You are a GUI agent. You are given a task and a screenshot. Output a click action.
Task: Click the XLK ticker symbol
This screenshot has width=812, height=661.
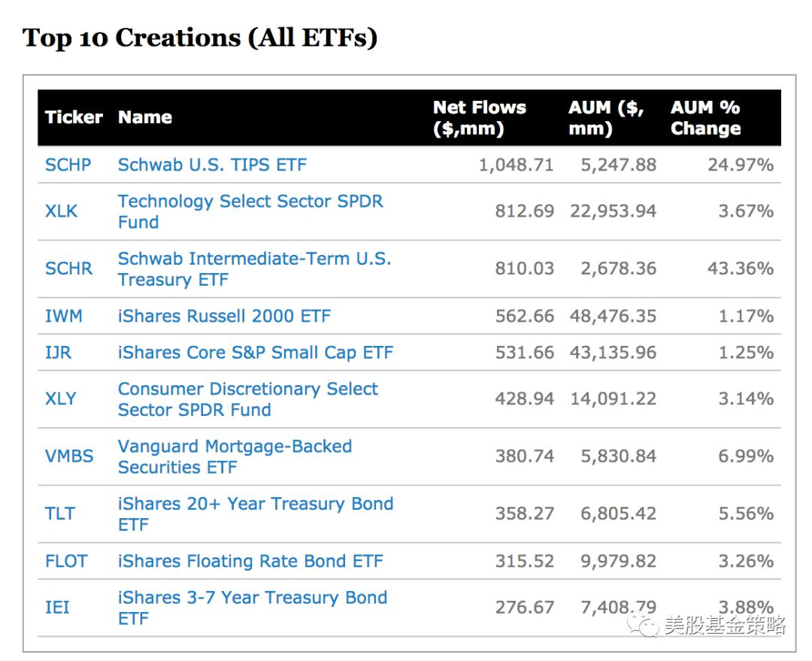(x=61, y=211)
